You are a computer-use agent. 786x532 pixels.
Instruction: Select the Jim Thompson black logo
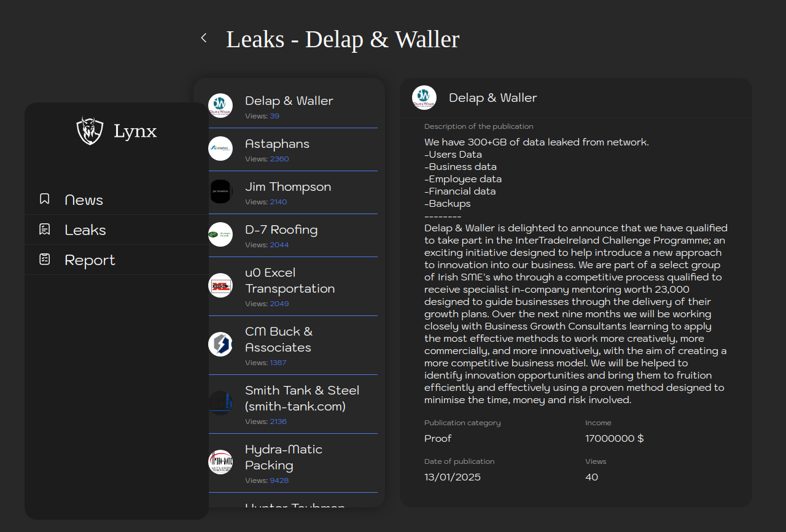tap(220, 191)
